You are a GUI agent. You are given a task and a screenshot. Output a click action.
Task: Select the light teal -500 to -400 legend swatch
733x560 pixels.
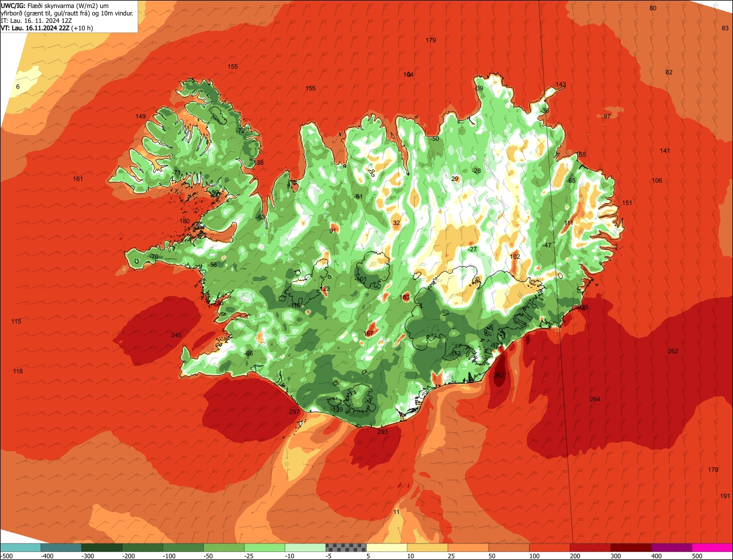tap(21, 547)
